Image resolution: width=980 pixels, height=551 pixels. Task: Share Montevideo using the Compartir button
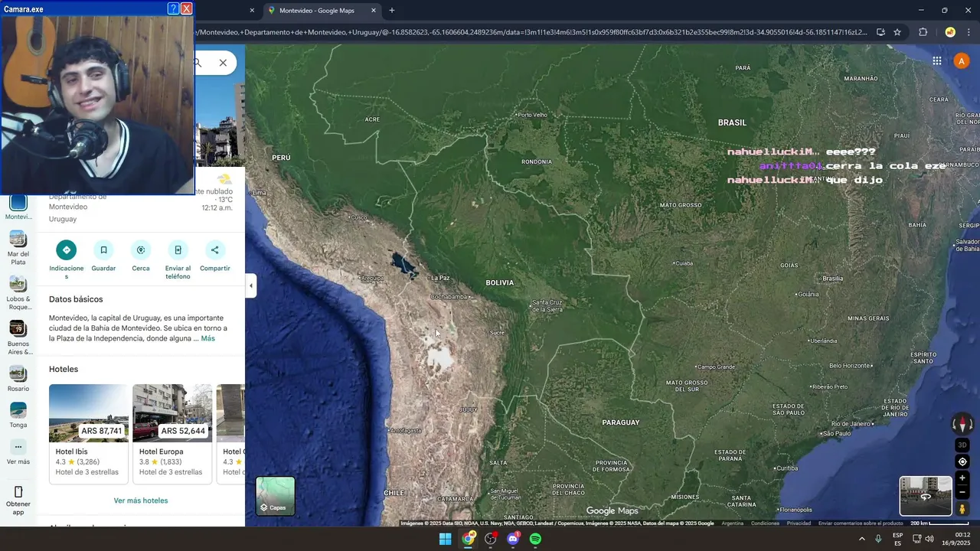214,256
